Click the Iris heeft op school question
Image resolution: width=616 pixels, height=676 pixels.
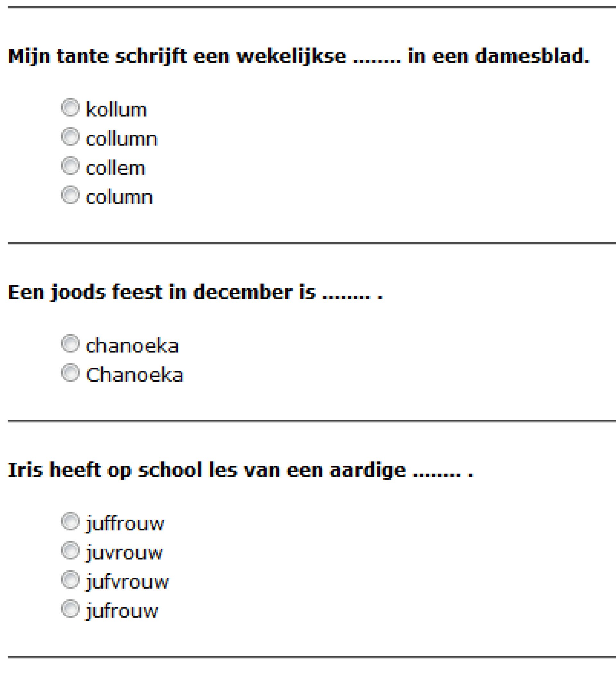(241, 470)
